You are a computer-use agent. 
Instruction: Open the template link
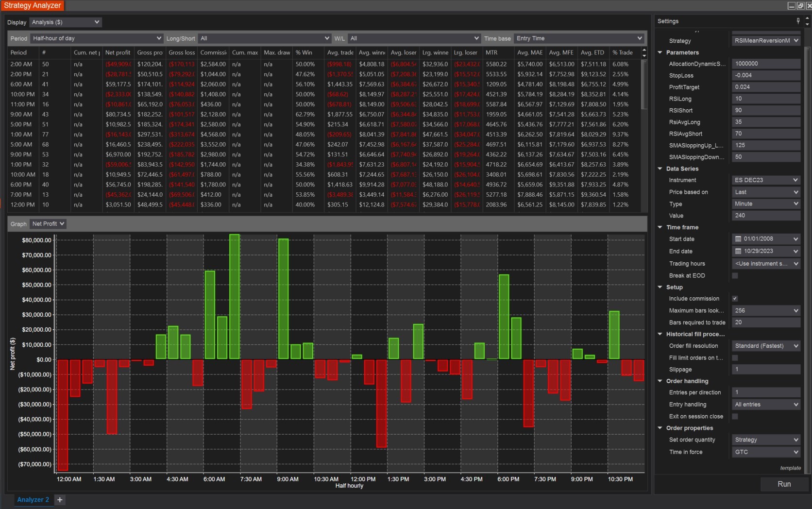pos(791,468)
